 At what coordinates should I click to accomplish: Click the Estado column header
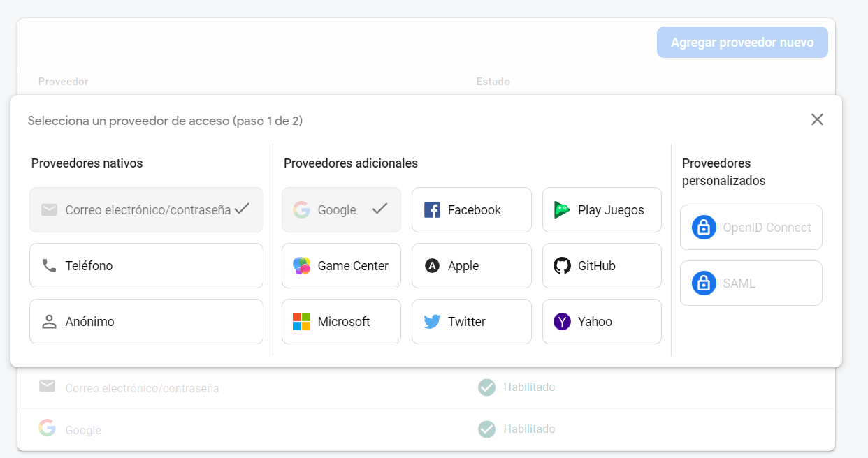pos(493,82)
